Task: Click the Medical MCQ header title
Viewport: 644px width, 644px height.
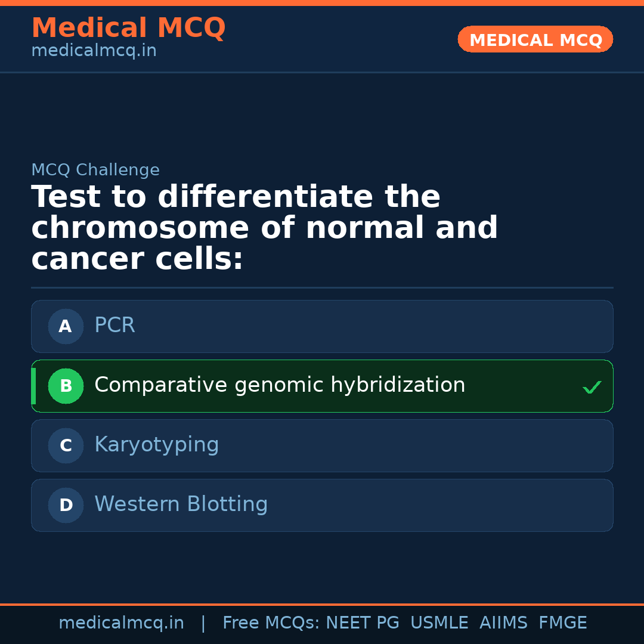Action: (128, 28)
